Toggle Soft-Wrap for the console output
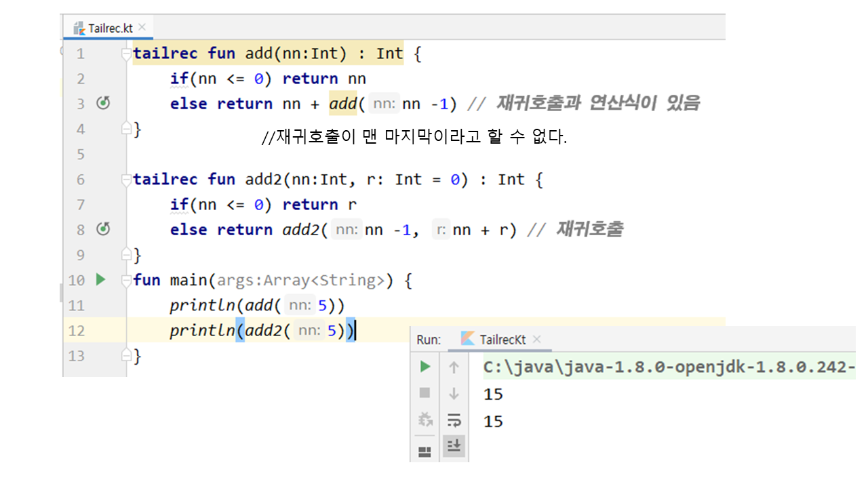The width and height of the screenshot is (868, 488). (x=454, y=420)
